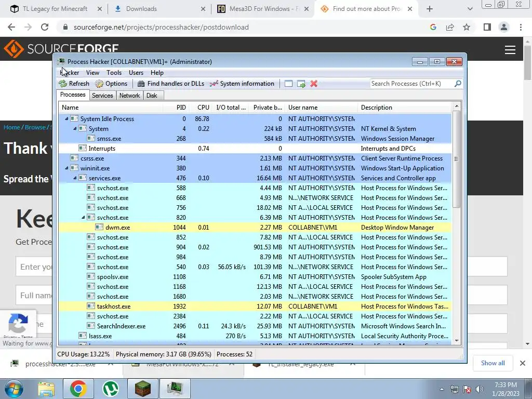The height and width of the screenshot is (399, 532).
Task: Open uTorrent from the taskbar
Action: 111,389
